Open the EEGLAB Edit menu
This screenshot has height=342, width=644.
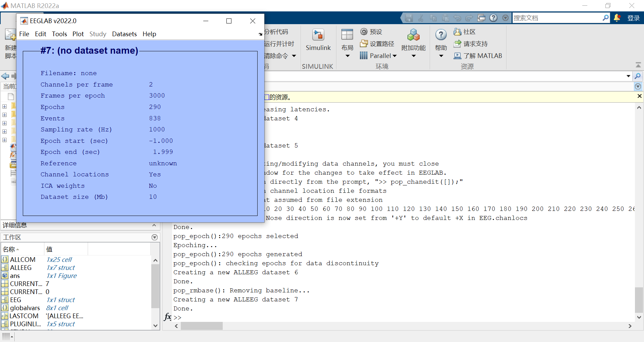point(40,34)
